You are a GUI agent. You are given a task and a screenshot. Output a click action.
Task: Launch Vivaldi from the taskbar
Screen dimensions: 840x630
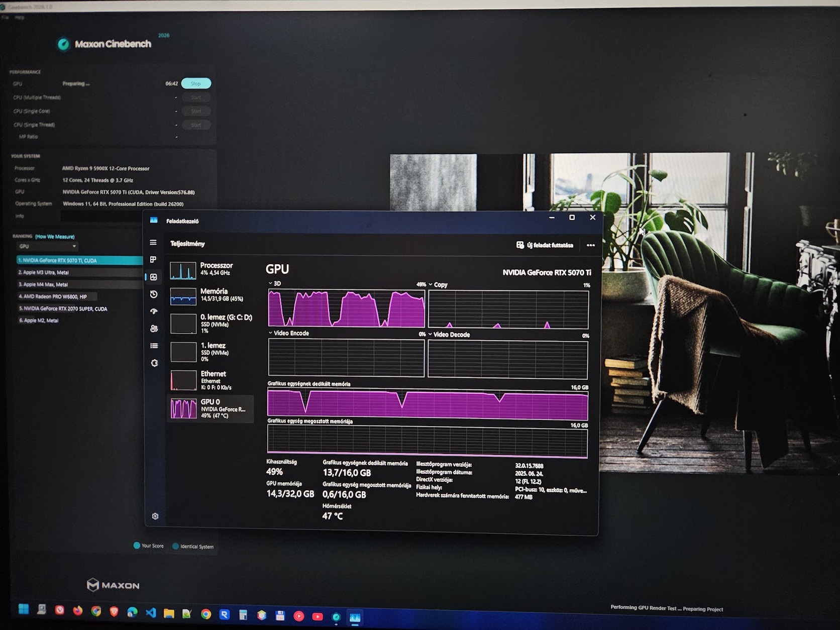coord(60,610)
